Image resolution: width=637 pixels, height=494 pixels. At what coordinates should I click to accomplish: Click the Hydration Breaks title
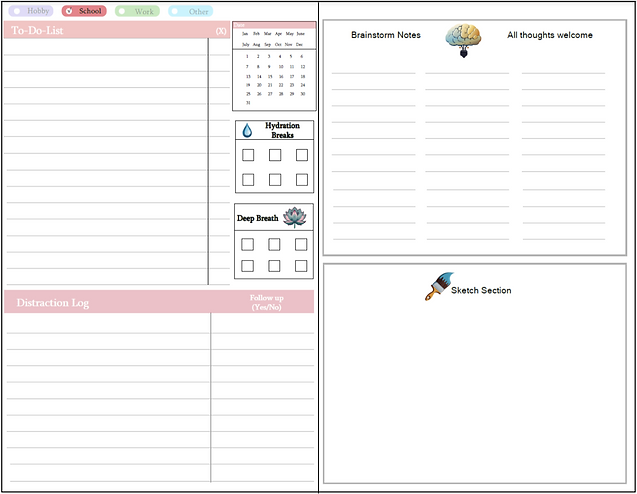pos(282,130)
